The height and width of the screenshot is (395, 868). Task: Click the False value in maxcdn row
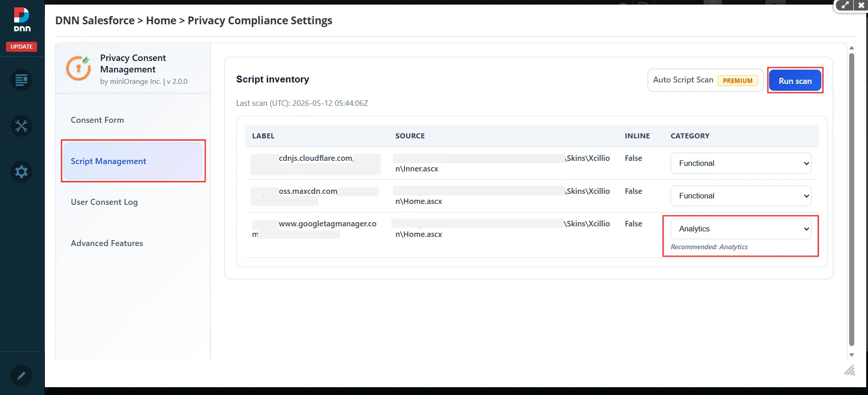(633, 191)
